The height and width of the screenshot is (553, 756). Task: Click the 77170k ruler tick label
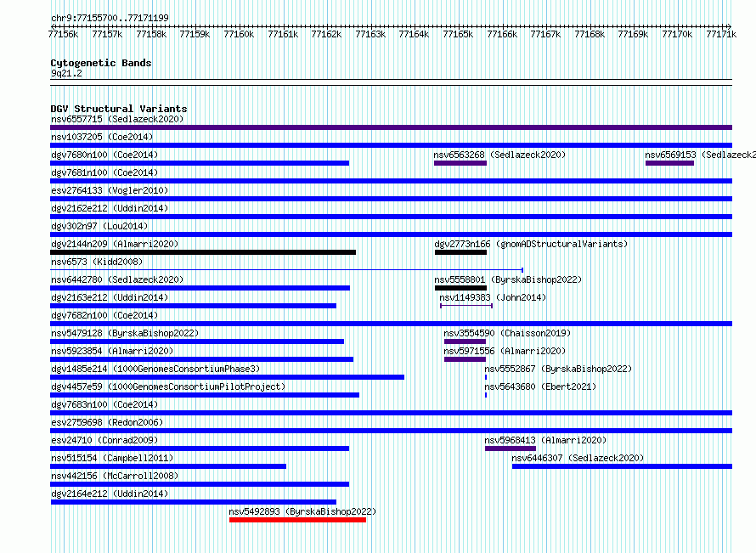(x=677, y=34)
